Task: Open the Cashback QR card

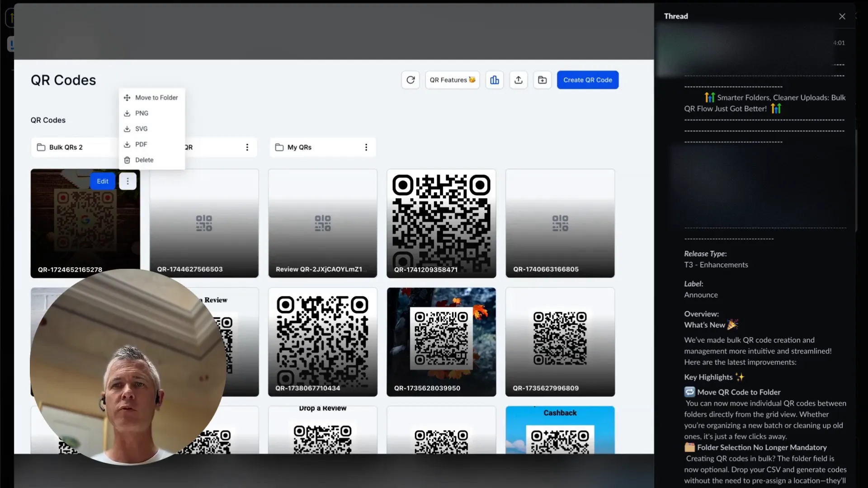Action: point(560,430)
